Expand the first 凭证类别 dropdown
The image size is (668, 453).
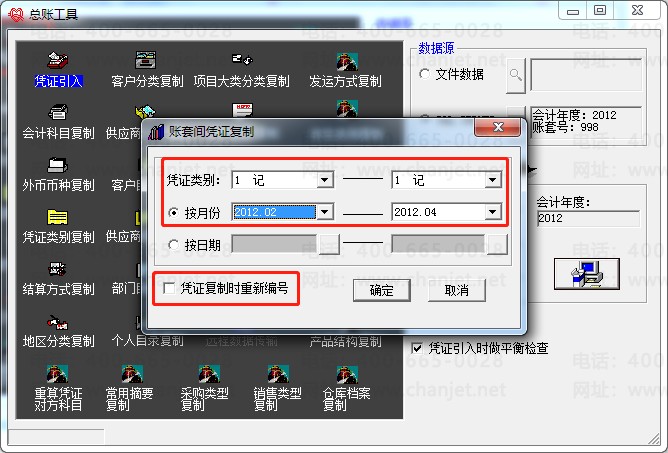(x=324, y=181)
